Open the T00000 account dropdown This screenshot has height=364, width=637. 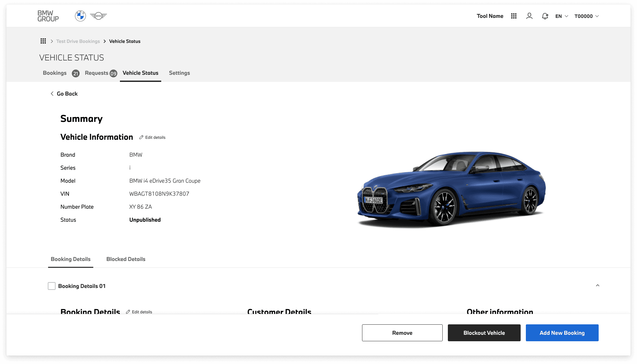587,16
